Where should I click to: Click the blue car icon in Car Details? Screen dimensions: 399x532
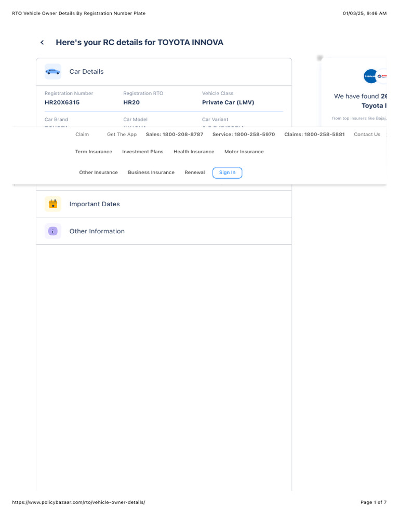52,72
